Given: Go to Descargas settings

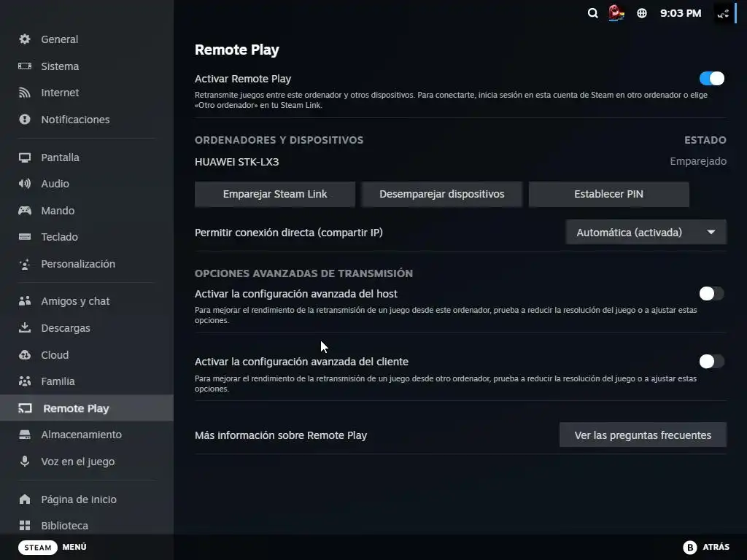Looking at the screenshot, I should point(87,328).
